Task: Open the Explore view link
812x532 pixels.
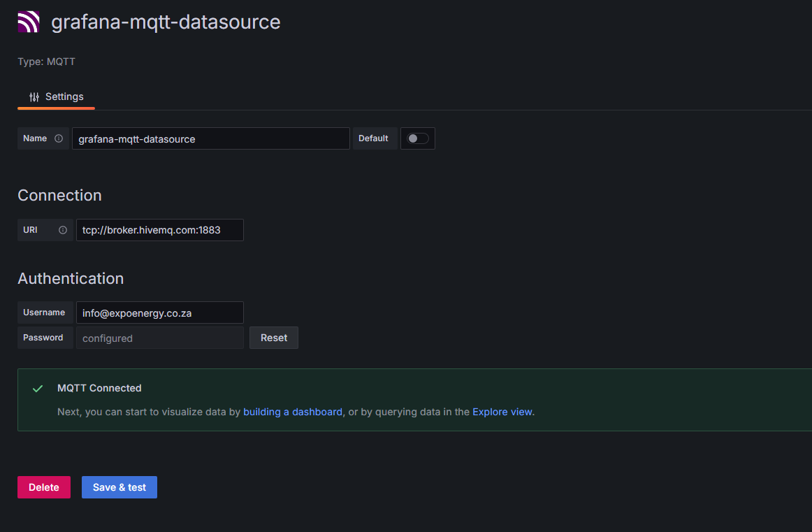Action: point(502,412)
